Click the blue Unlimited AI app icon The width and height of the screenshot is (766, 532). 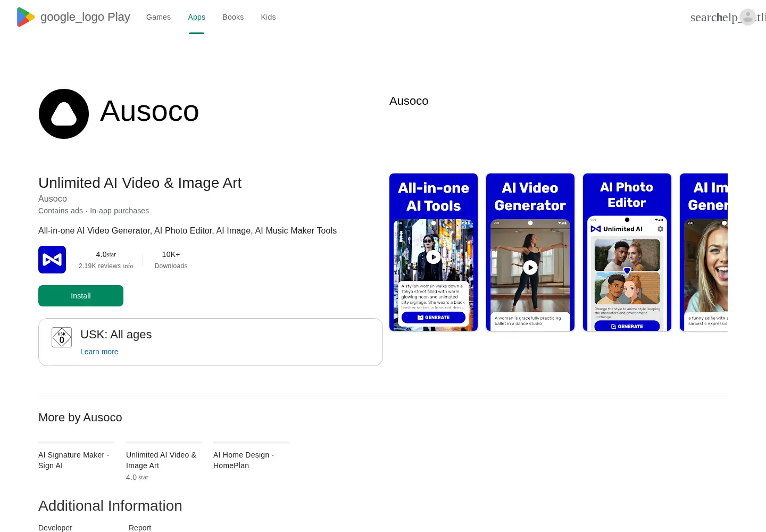[52, 260]
